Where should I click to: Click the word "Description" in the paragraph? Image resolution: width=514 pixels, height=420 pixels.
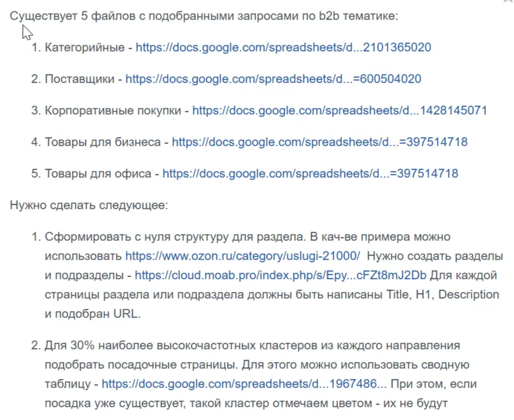tap(468, 294)
